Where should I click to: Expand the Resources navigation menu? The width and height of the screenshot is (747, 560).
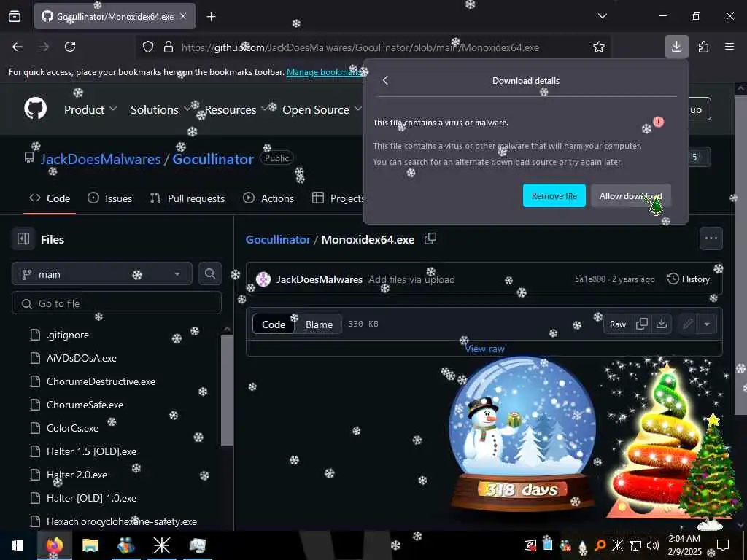(236, 109)
